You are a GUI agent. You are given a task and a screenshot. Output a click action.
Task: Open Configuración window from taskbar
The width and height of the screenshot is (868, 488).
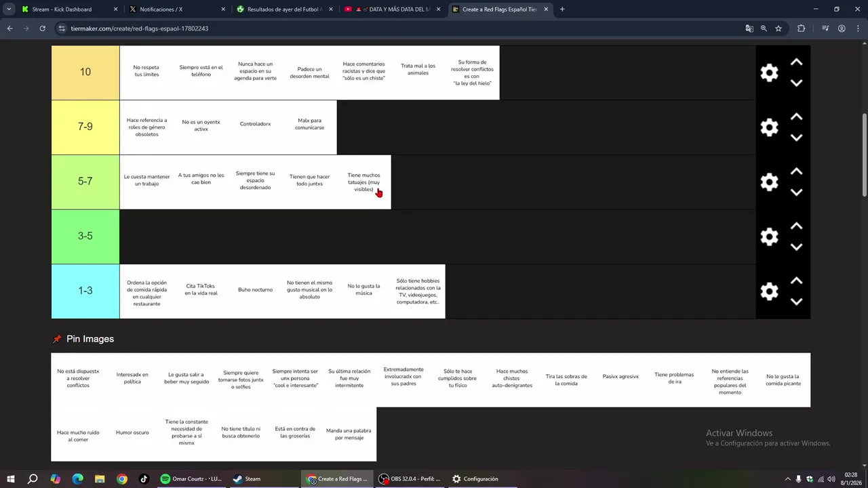point(482,479)
